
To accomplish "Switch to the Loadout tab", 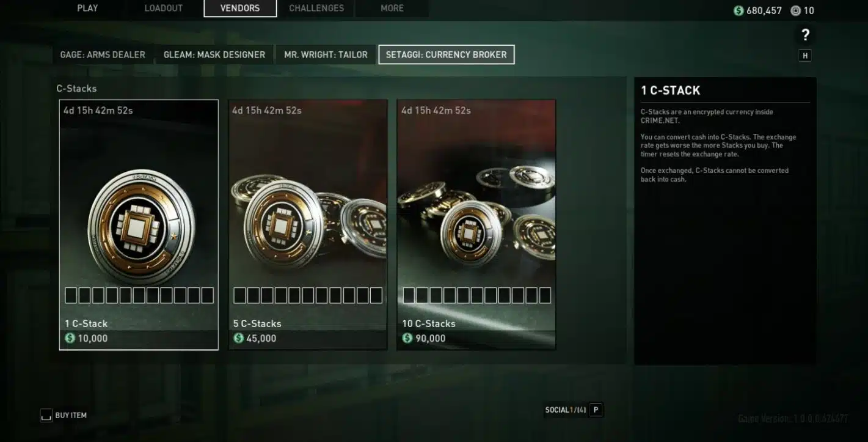I will coord(164,8).
